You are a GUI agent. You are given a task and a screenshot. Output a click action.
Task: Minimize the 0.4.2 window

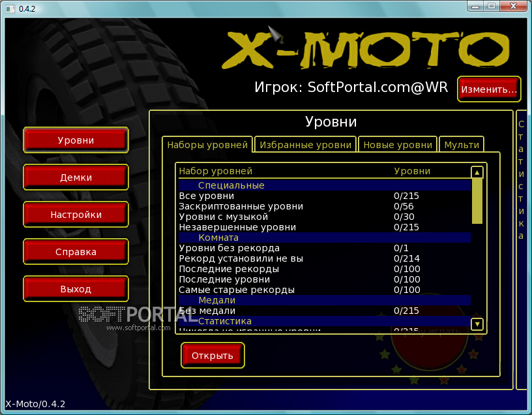[475, 7]
